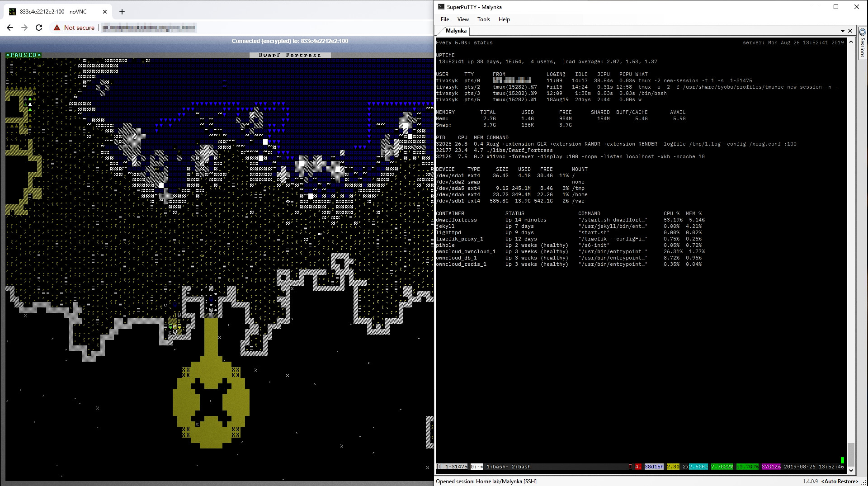Click the browser Forward arrow
This screenshot has width=868, height=486.
point(24,28)
